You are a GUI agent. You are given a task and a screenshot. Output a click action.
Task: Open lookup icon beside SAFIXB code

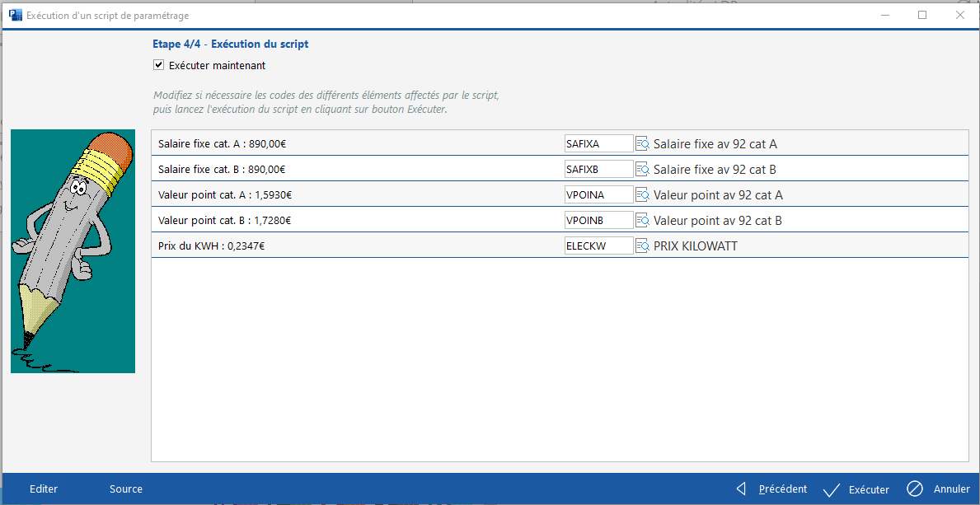pos(642,170)
